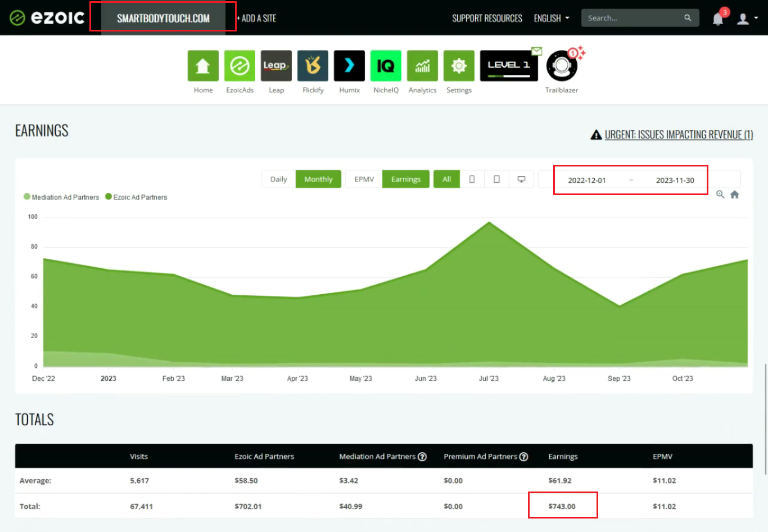This screenshot has width=768, height=532.
Task: Open the NicheIQ icon
Action: tap(386, 66)
